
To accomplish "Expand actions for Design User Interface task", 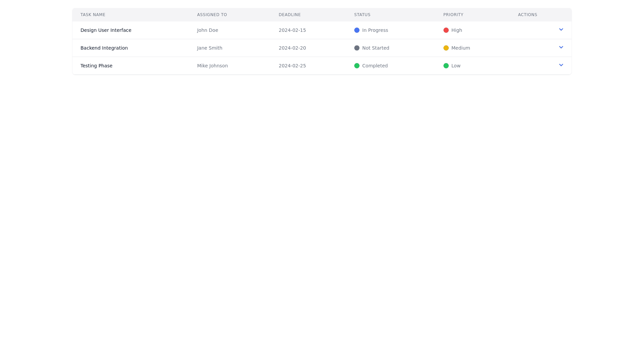I will point(561,29).
